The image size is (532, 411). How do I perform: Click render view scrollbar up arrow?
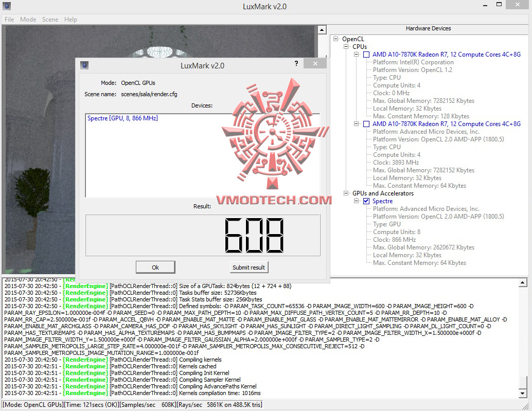click(x=322, y=30)
